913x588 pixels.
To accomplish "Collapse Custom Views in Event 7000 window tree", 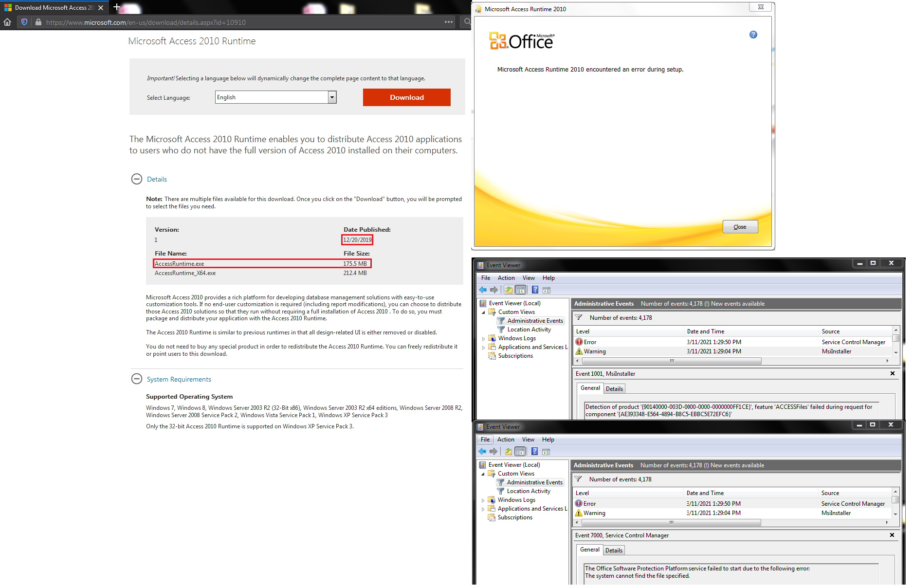I will pyautogui.click(x=483, y=474).
